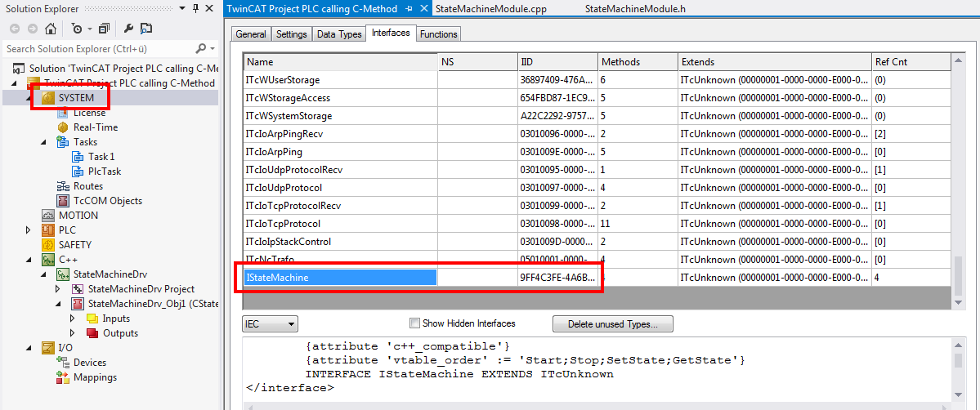Select the ITcIoIpStackControl interface row
The width and height of the screenshot is (980, 410).
pyautogui.click(x=597, y=241)
